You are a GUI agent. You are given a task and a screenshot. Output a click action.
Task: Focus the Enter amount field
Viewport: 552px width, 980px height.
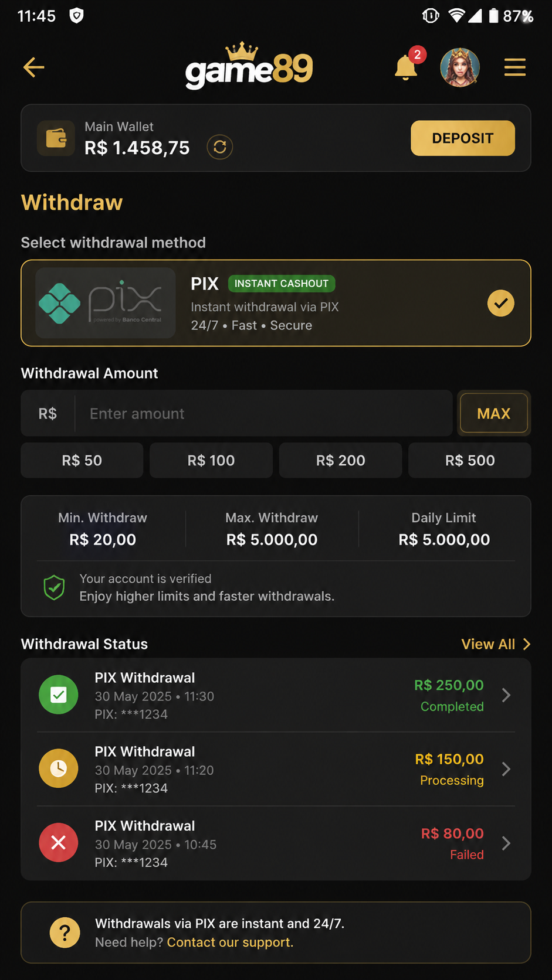click(263, 413)
